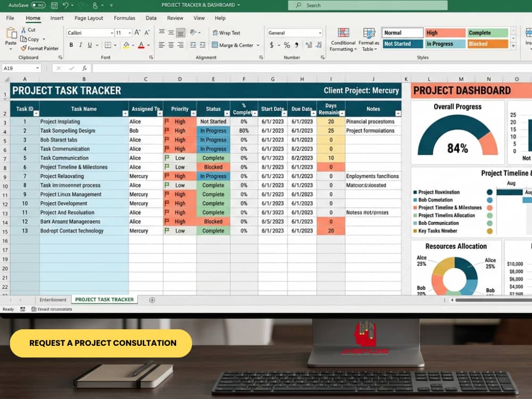
Task: Switch to the Insert tab
Action: tap(57, 18)
